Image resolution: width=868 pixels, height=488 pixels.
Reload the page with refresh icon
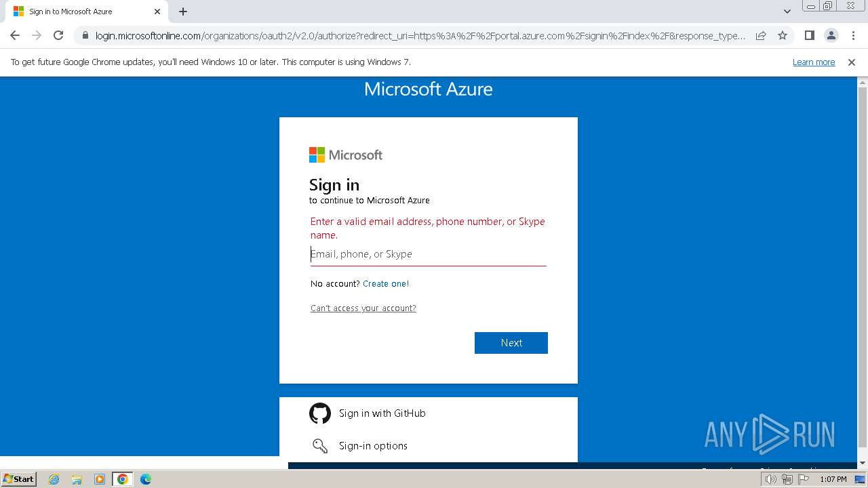point(58,35)
